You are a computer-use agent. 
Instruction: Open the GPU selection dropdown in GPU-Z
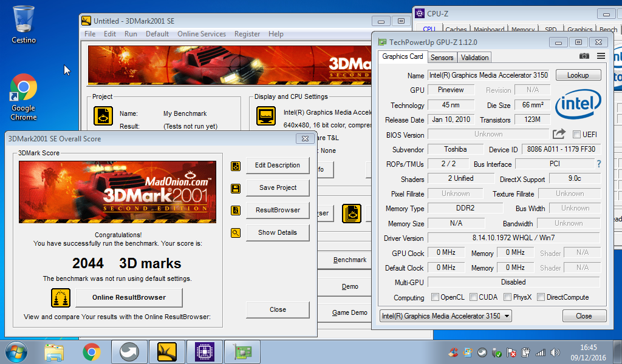coord(446,315)
